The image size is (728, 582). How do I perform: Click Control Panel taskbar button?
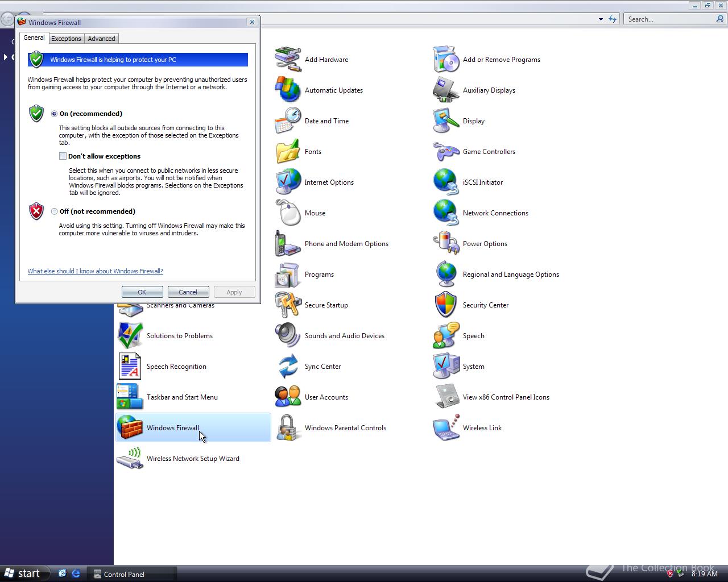point(132,574)
